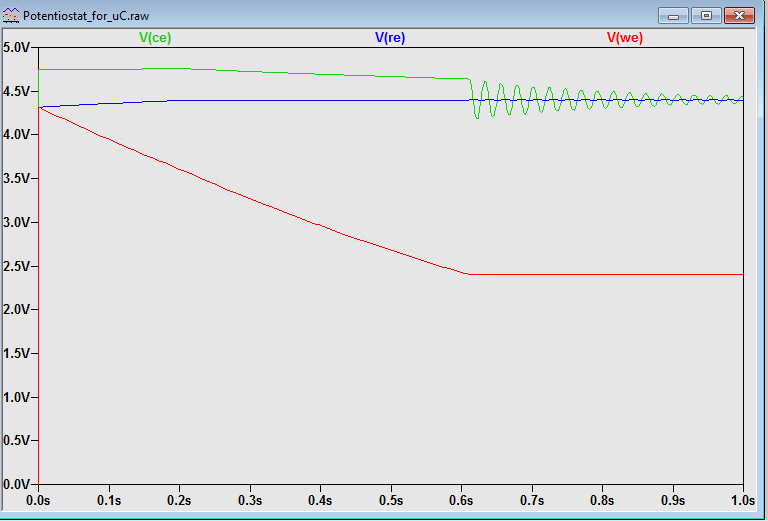Click the 0.8s time axis label
The height and width of the screenshot is (521, 768).
click(602, 500)
